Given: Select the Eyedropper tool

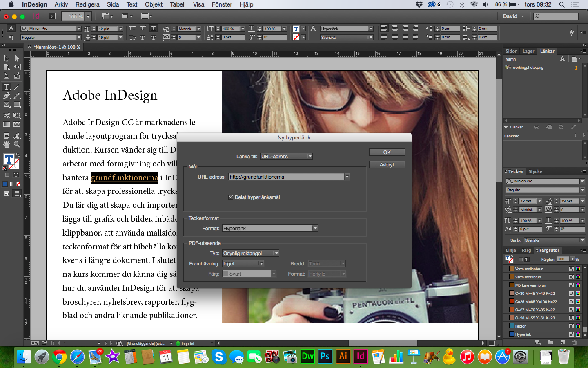Looking at the screenshot, I should point(17,136).
